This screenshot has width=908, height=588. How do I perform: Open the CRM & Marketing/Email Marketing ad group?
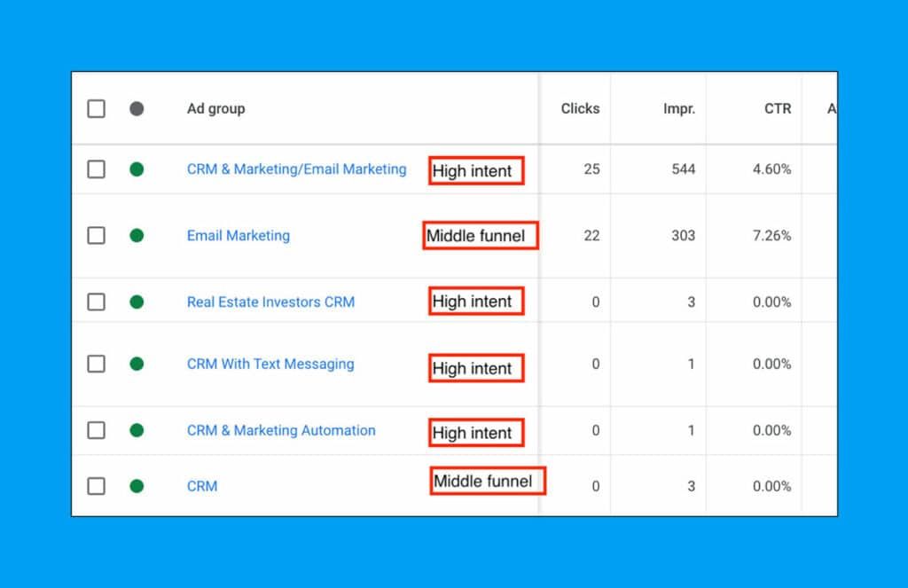(x=296, y=169)
